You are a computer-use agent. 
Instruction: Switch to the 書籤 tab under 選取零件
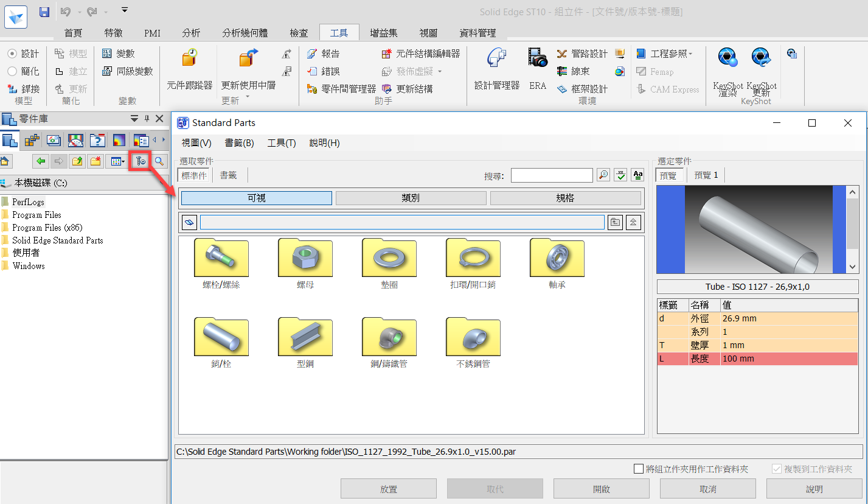(x=229, y=175)
